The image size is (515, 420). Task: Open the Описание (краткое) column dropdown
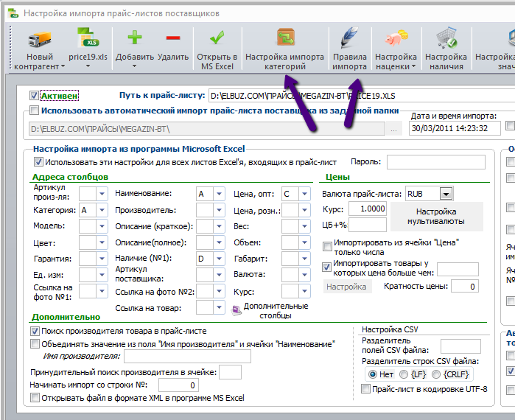[219, 226]
